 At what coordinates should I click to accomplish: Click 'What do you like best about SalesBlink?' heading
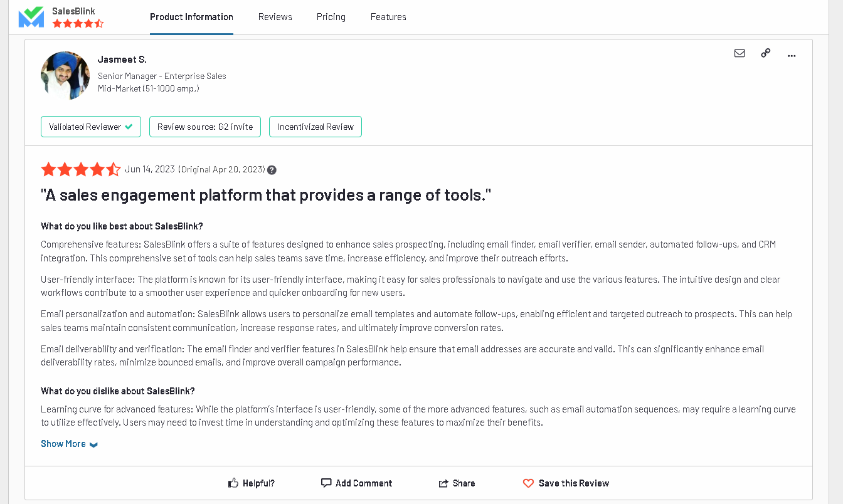pyautogui.click(x=122, y=226)
